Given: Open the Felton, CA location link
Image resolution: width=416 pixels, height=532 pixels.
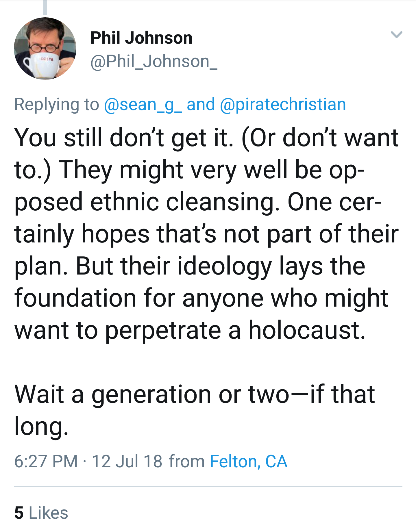Looking at the screenshot, I should coord(249,461).
